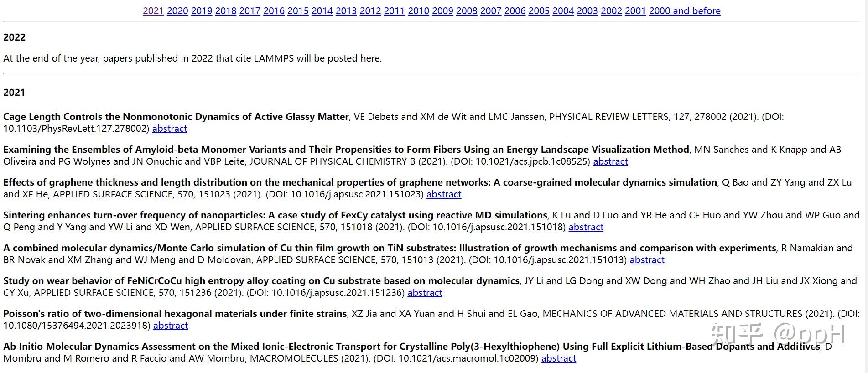
Task: Select the 2006 year link
Action: click(515, 11)
